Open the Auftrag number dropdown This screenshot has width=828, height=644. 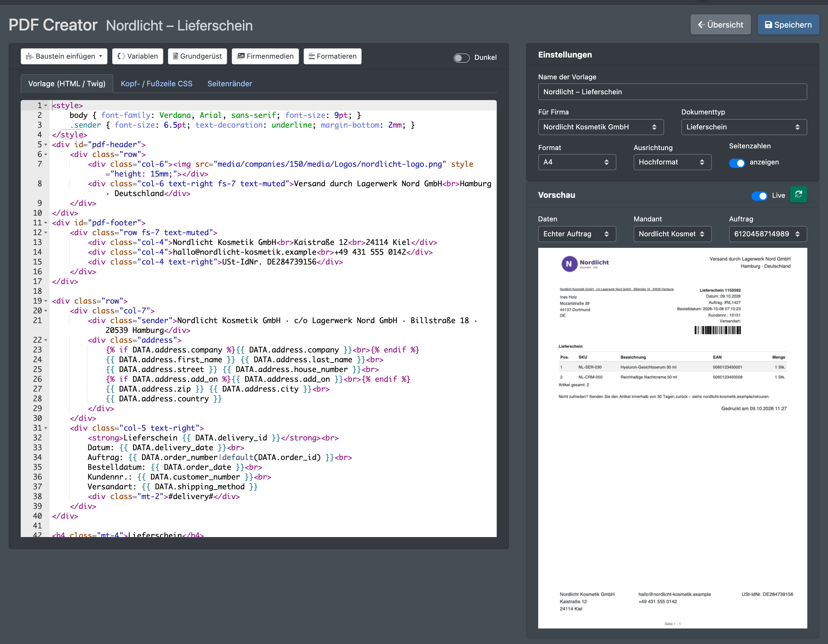pos(768,234)
